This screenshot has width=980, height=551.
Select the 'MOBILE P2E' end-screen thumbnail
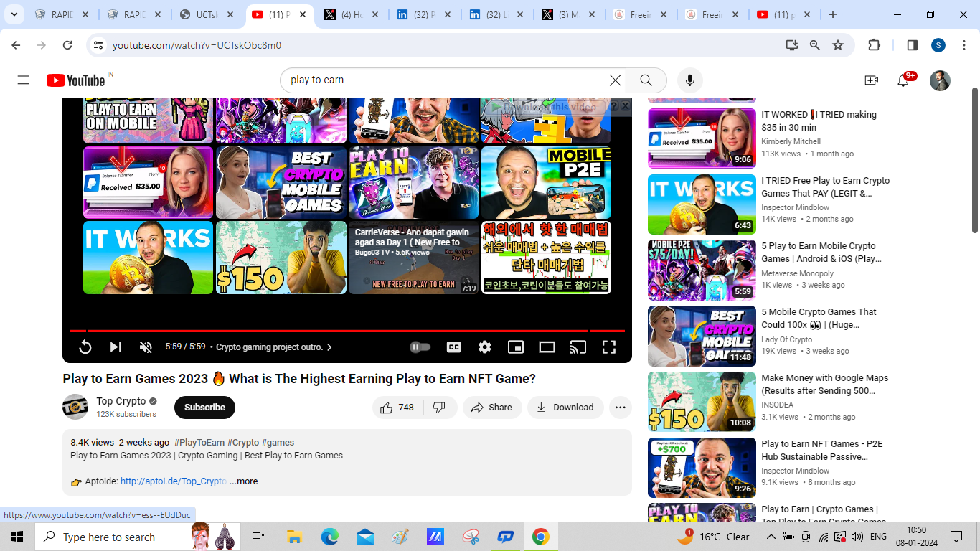click(x=546, y=183)
